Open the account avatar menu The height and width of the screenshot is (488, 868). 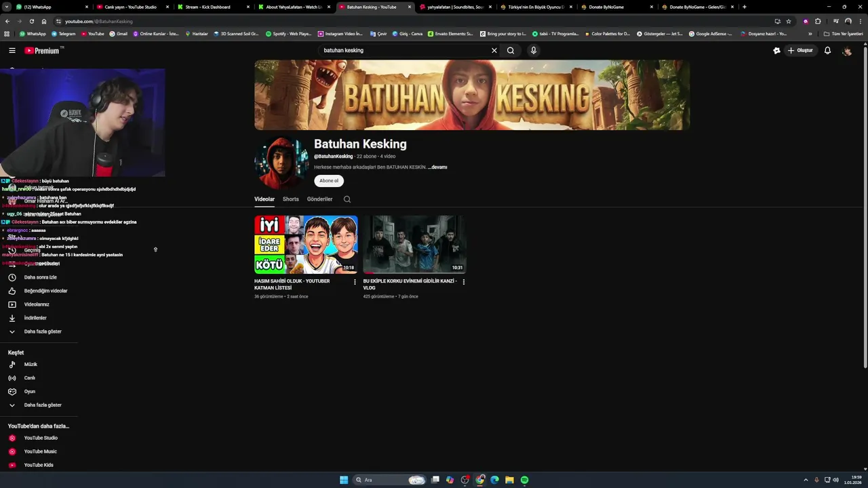[847, 51]
